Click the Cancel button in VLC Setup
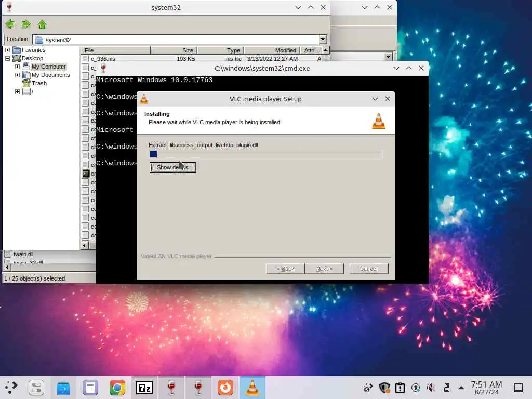This screenshot has width=532, height=399. 369,269
